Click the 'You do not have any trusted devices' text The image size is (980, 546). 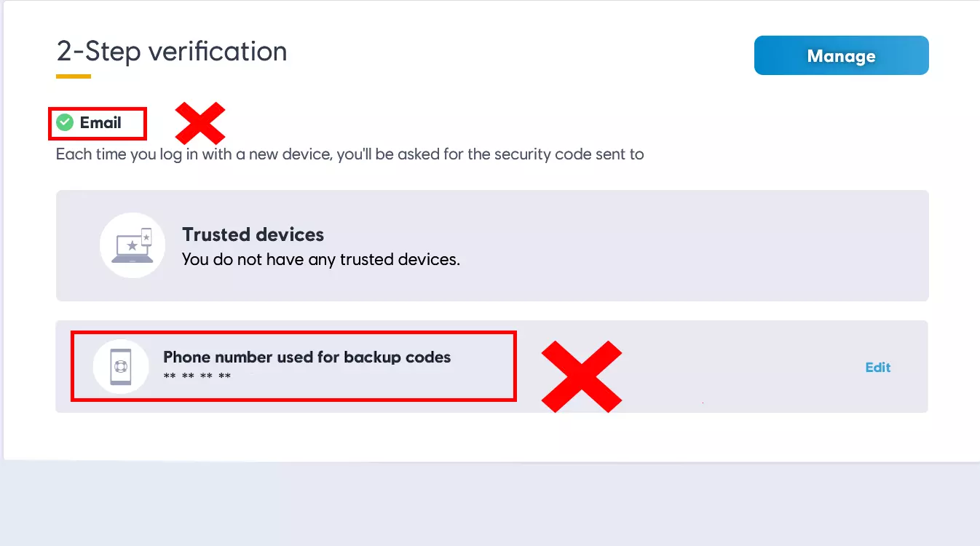click(320, 259)
